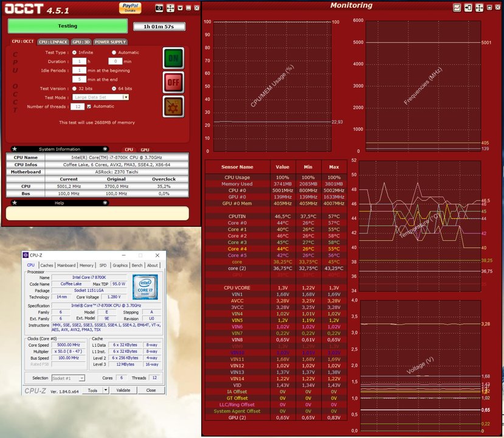
Task: Click idle minutes at the end field
Action: tap(80, 79)
